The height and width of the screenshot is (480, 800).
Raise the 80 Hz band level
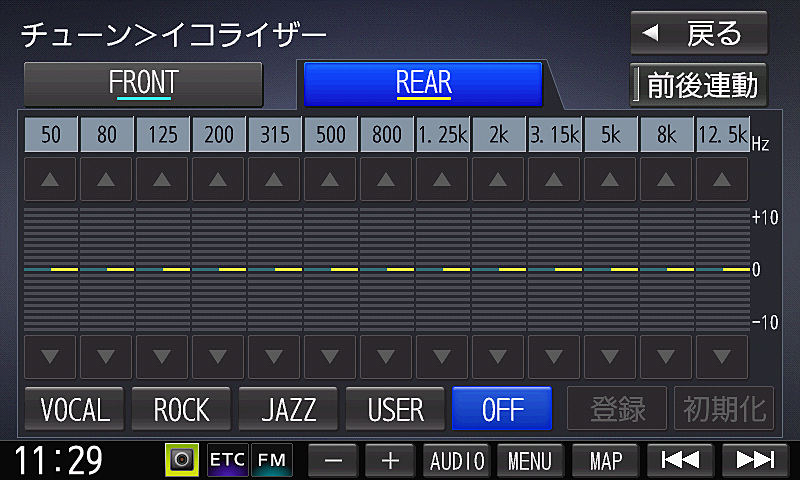106,179
